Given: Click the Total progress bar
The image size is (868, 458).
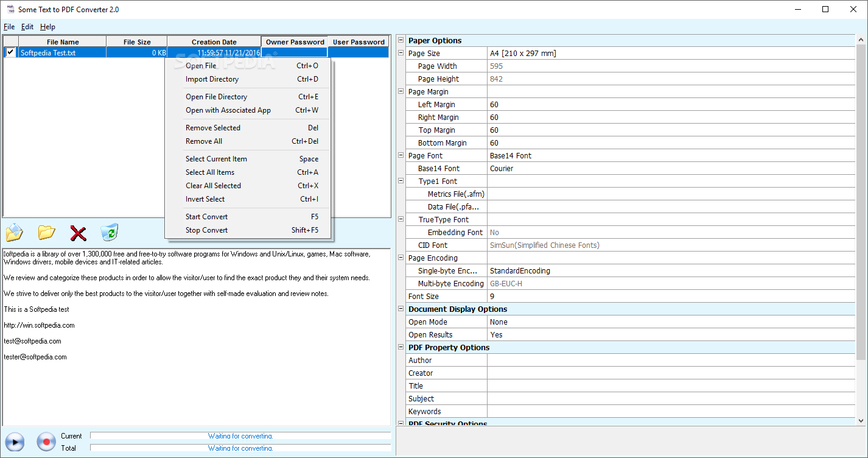Looking at the screenshot, I should coord(240,448).
